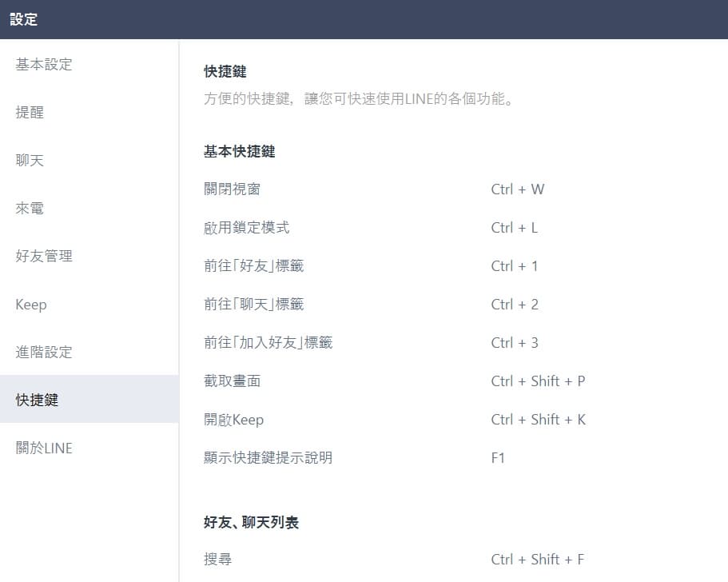Select the Ctrl + 2 shortcut value
The width and height of the screenshot is (728, 582).
515,305
